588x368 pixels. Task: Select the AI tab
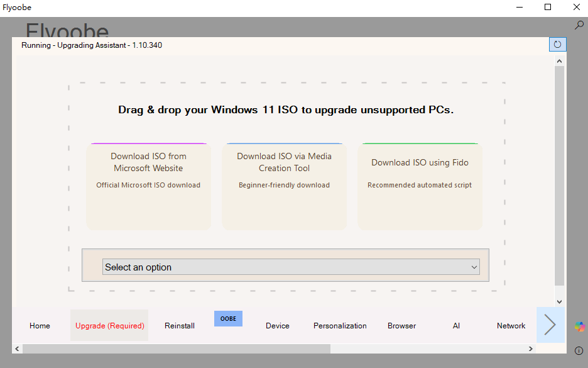(456, 326)
